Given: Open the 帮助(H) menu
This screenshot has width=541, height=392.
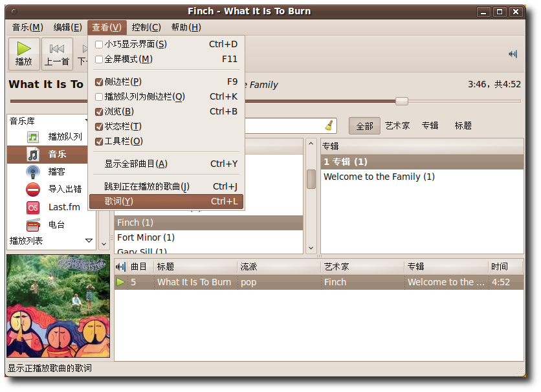Looking at the screenshot, I should point(186,27).
